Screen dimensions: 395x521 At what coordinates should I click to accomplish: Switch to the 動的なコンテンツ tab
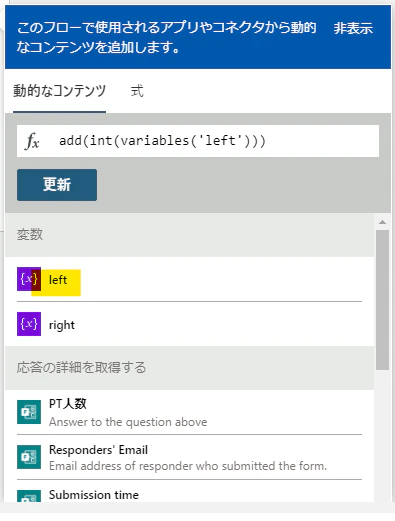point(59,91)
